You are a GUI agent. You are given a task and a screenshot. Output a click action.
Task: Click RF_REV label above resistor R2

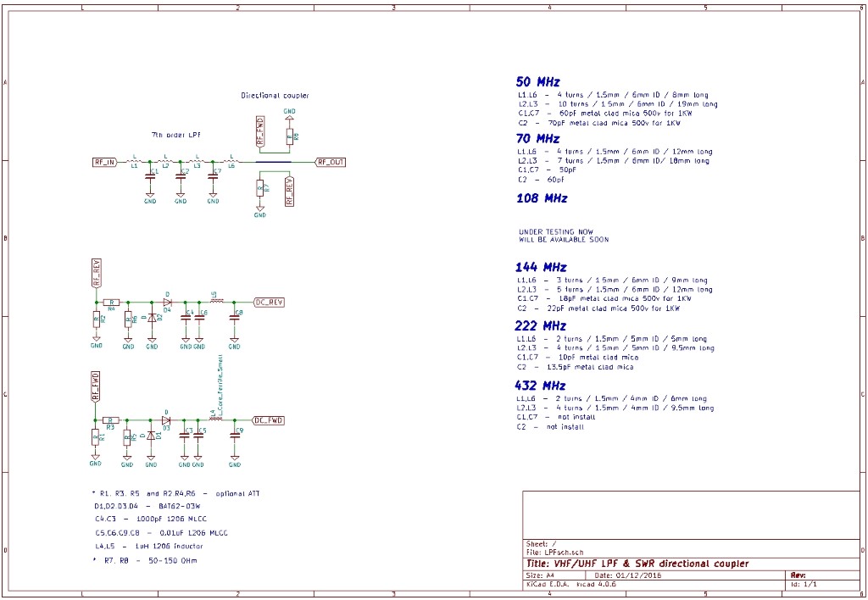(x=97, y=273)
